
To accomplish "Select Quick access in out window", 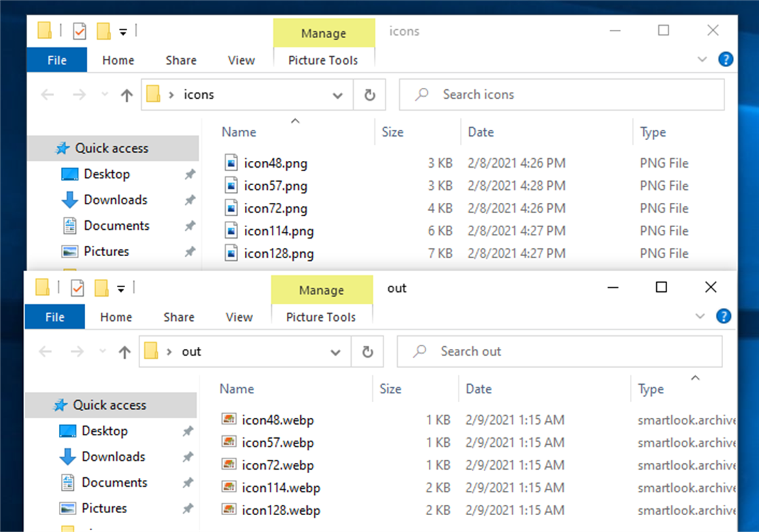I will coord(112,405).
